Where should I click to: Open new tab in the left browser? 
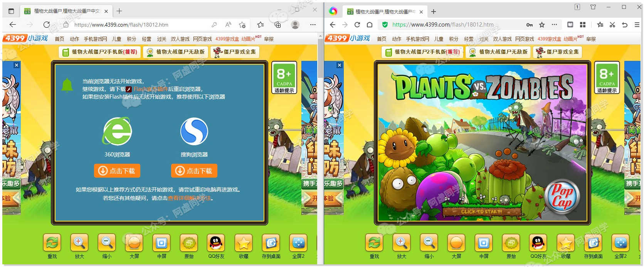(119, 11)
